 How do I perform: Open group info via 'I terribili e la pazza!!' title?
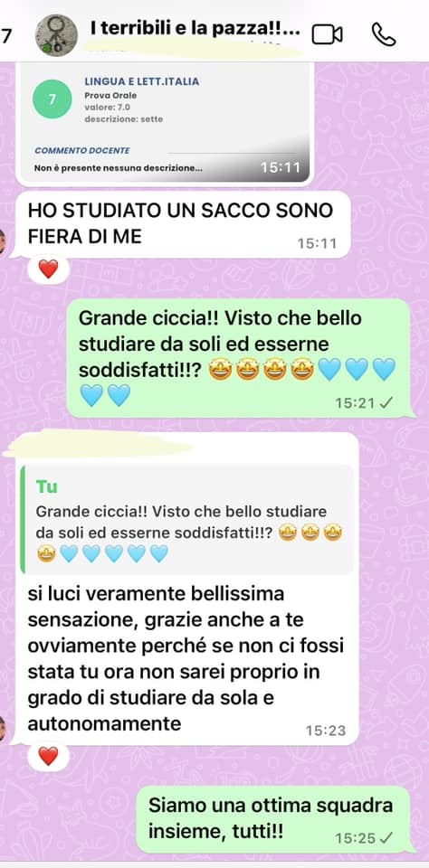coord(195,29)
